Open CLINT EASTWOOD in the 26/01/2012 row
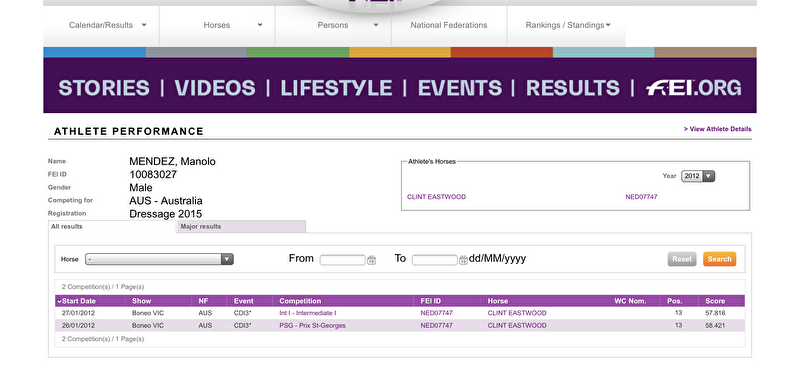The image size is (800, 369). [x=517, y=326]
